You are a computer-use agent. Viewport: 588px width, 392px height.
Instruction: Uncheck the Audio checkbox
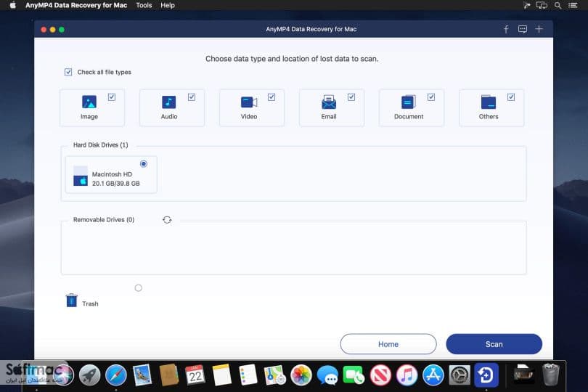click(x=192, y=97)
